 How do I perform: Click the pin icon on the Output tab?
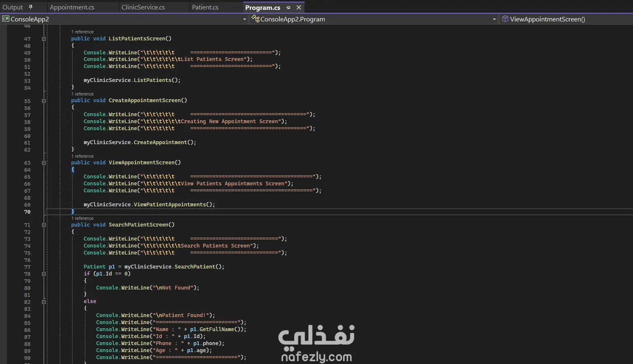point(30,7)
